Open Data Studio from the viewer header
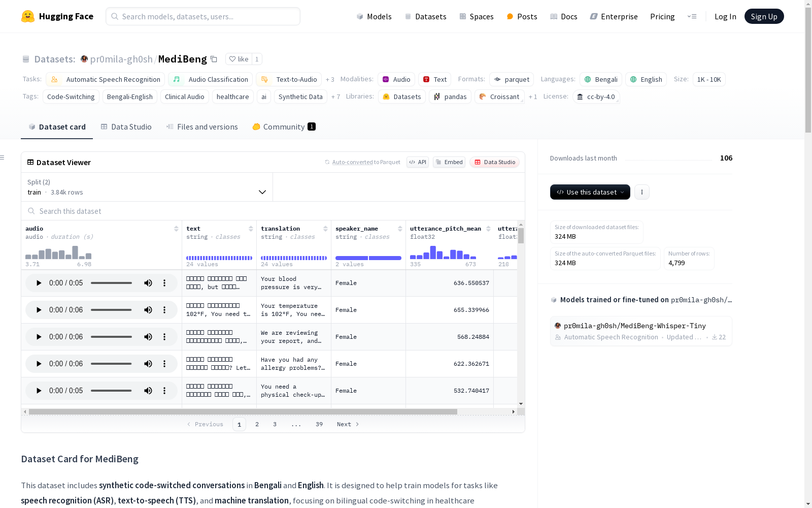This screenshot has width=812, height=508. tap(495, 162)
